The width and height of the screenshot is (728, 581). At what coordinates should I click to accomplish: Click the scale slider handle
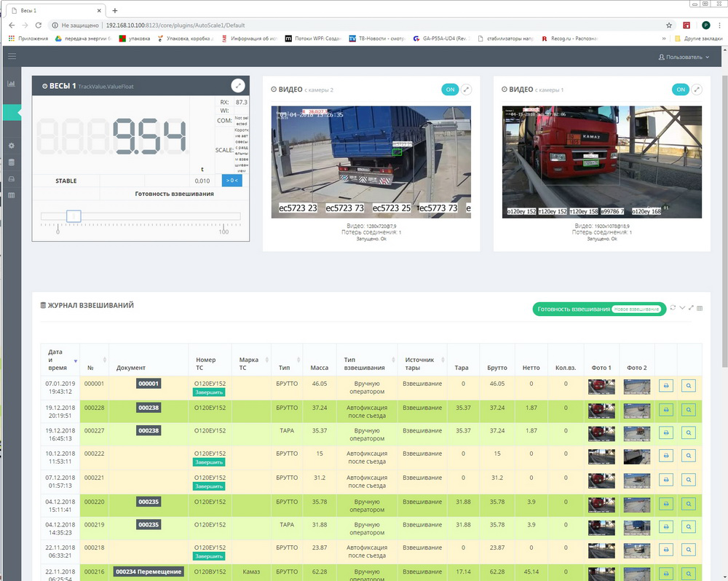pyautogui.click(x=73, y=216)
